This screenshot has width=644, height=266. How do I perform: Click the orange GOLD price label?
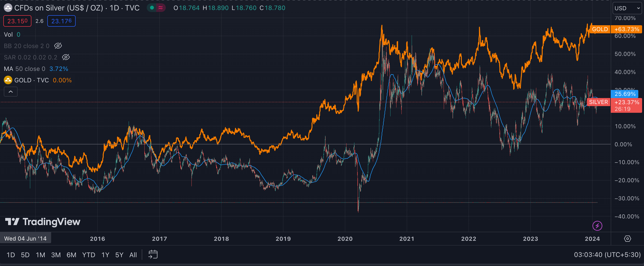[x=600, y=29]
